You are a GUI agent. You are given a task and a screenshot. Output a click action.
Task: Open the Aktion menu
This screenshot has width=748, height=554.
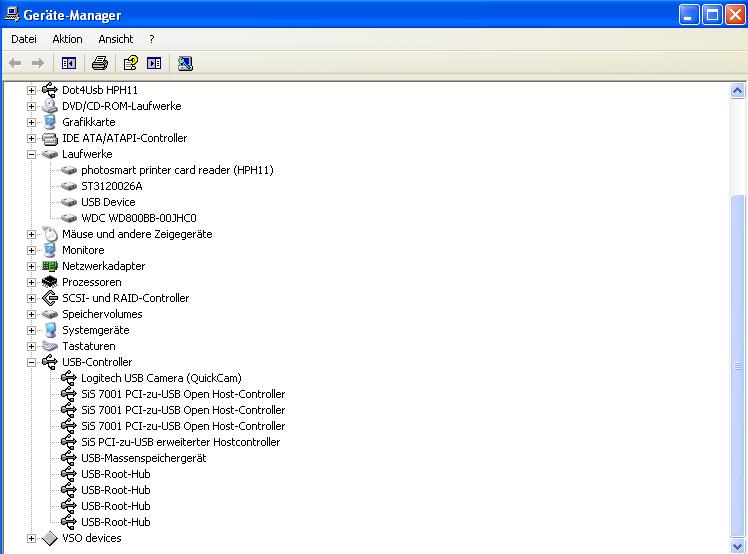click(x=67, y=39)
